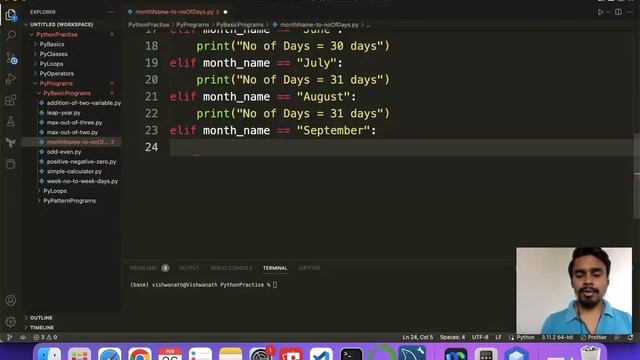This screenshot has width=640, height=360.
Task: Click the Prettier status bar item
Action: [593, 337]
